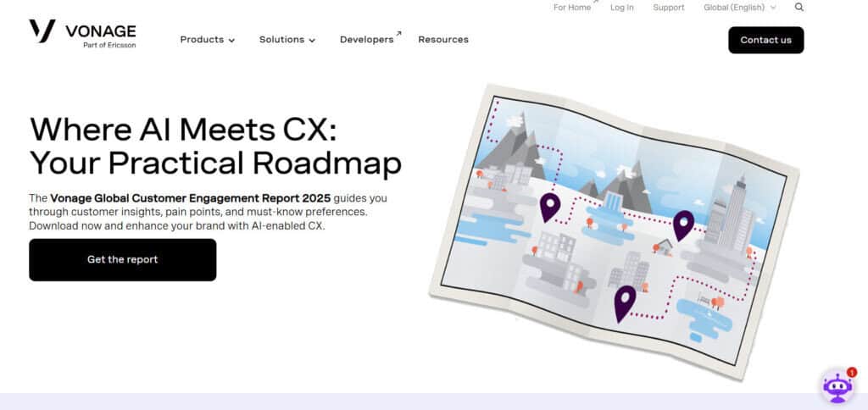Click the Contact us button
This screenshot has height=410, width=868.
[x=766, y=40]
